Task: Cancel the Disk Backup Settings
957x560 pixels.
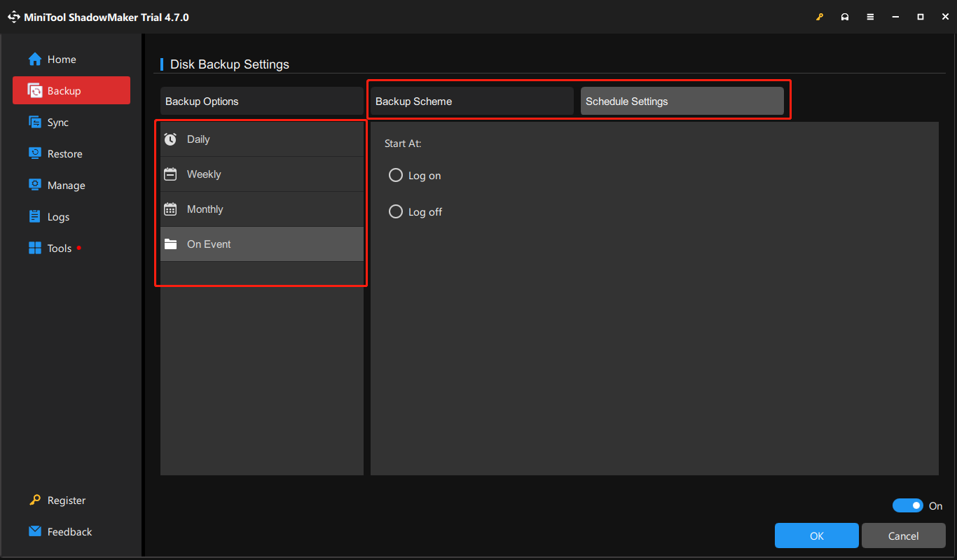Action: pyautogui.click(x=903, y=535)
